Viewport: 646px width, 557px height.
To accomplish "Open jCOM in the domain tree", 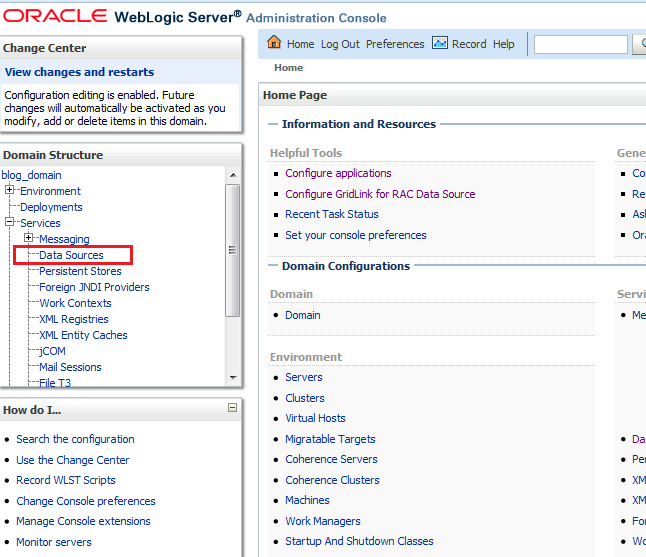I will pos(52,351).
